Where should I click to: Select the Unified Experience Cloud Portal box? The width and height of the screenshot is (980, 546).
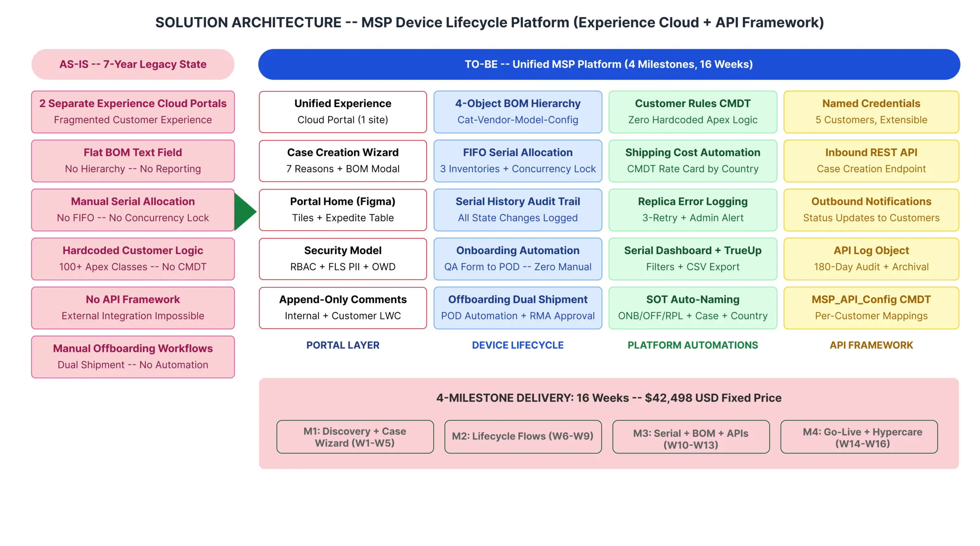point(343,111)
